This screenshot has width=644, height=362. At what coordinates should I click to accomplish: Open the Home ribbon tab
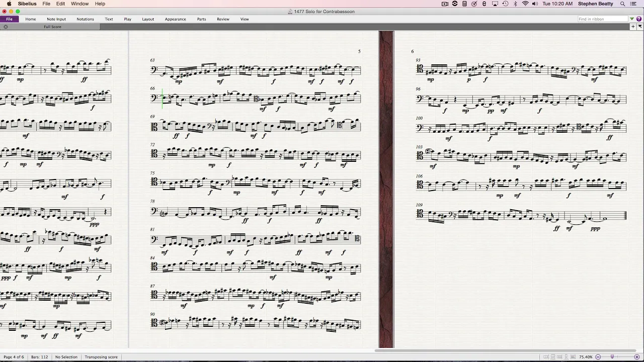[x=31, y=19]
